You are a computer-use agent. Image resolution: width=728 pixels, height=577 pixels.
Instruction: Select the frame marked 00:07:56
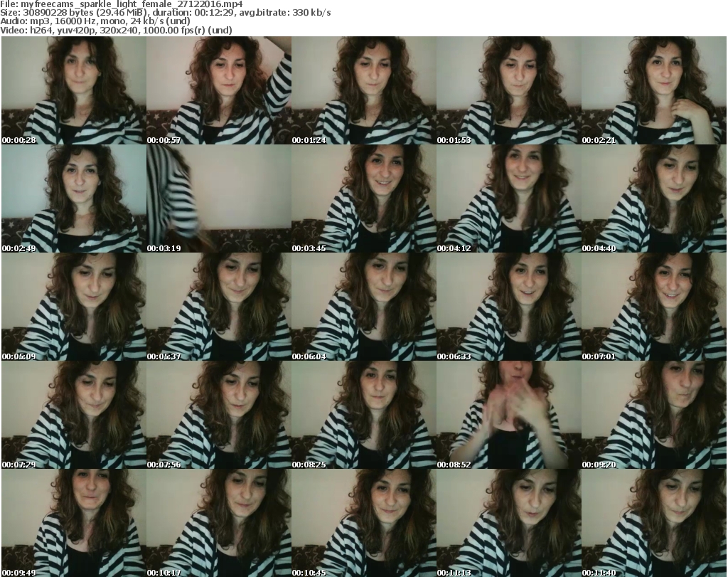218,415
